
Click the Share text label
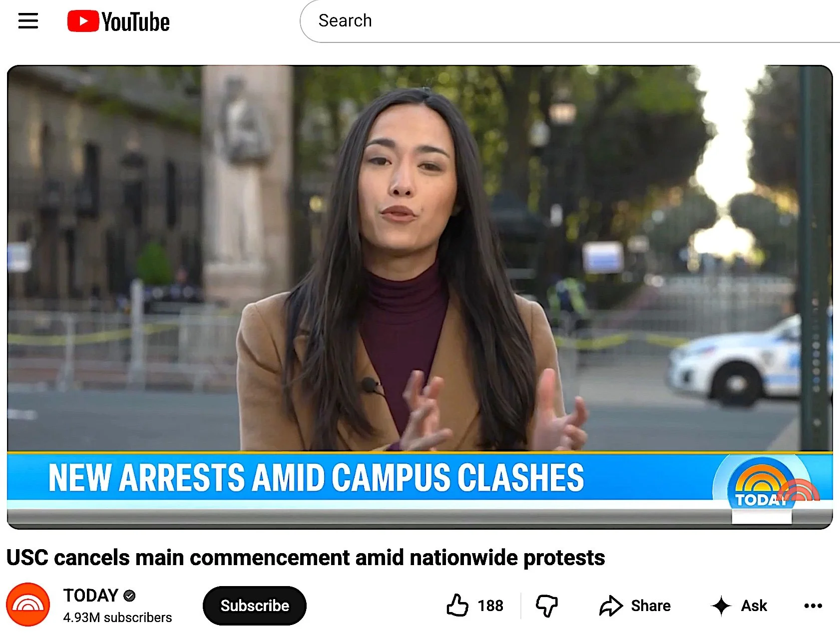pyautogui.click(x=651, y=606)
